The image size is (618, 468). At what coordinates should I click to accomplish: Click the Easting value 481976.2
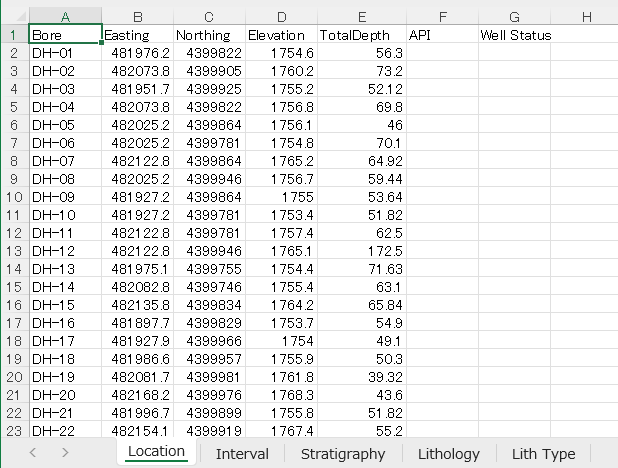point(138,53)
